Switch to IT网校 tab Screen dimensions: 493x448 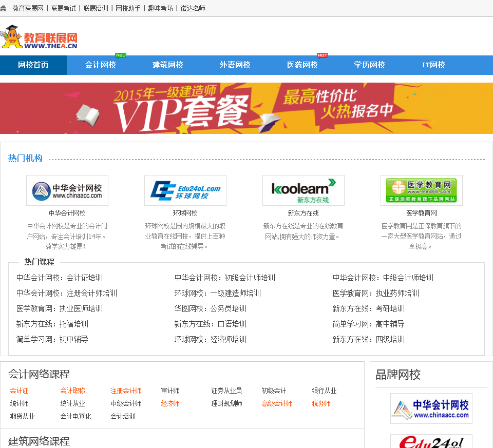point(433,65)
